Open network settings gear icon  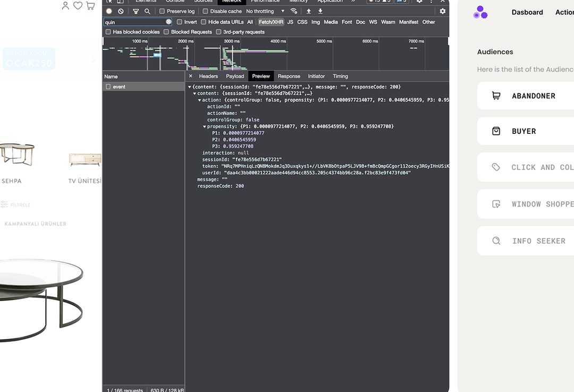pyautogui.click(x=442, y=11)
